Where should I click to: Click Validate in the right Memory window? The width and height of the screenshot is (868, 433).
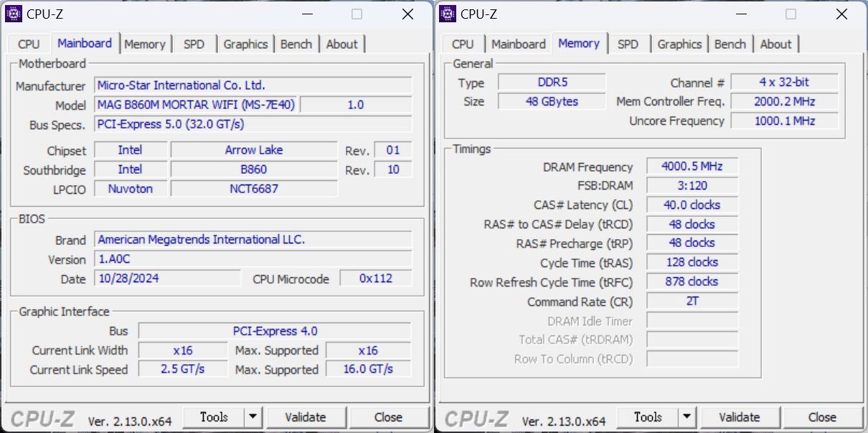[x=740, y=417]
